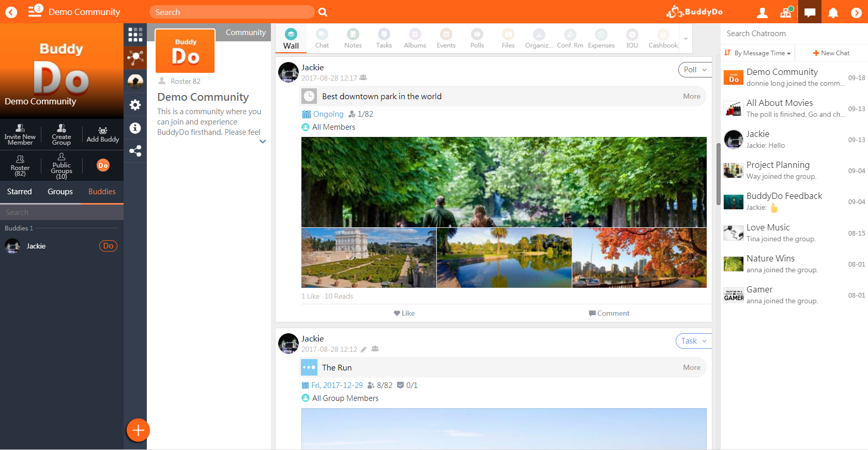
Task: Open the Albums tool
Action: coord(415,39)
